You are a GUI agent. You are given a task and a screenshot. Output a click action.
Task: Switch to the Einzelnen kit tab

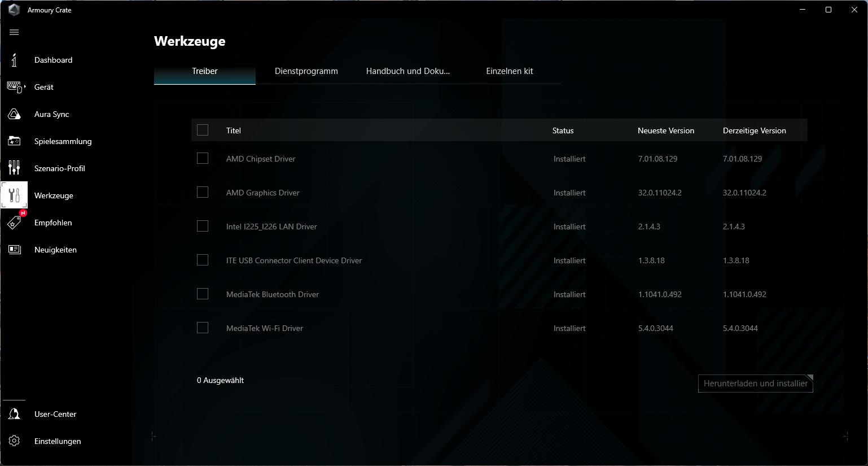[510, 71]
